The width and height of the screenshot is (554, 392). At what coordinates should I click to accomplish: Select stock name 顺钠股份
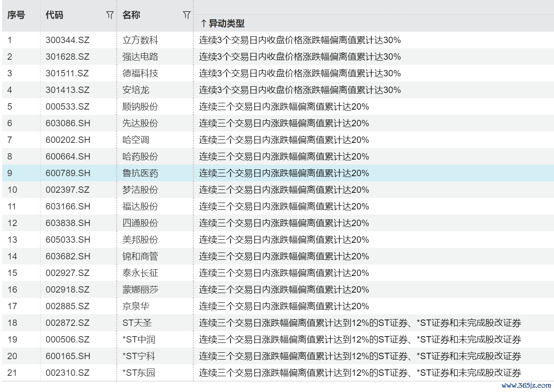click(140, 107)
